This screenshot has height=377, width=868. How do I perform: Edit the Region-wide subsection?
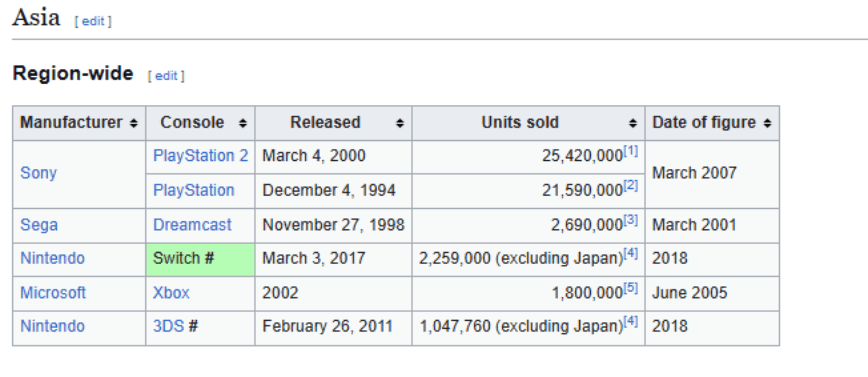click(166, 76)
